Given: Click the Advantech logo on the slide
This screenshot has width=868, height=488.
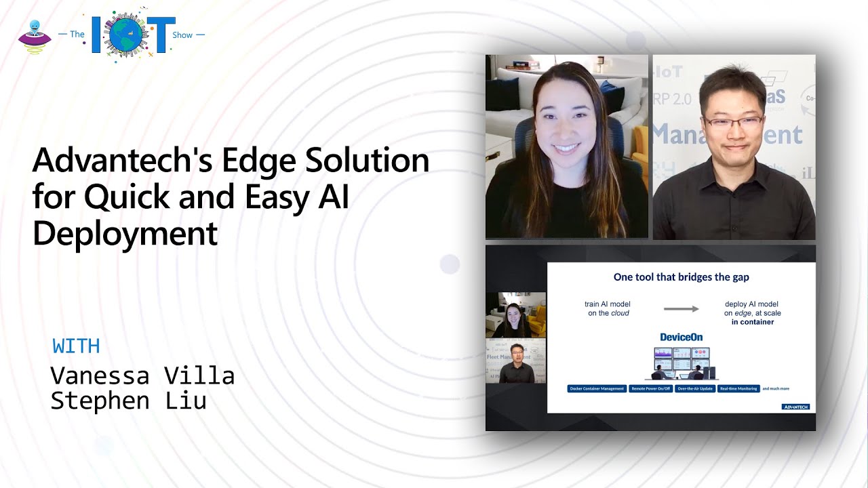Looking at the screenshot, I should coord(795,407).
